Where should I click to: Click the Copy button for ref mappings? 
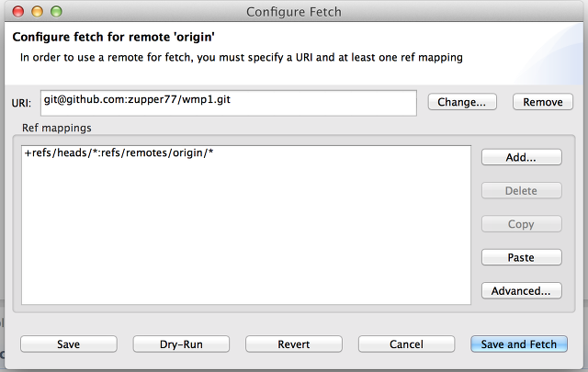pos(521,224)
